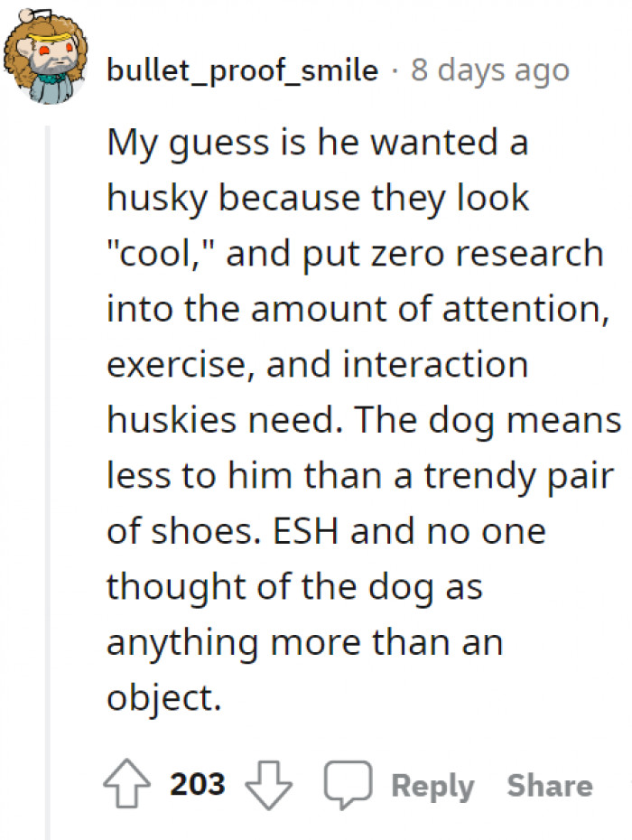Share this comment

tap(549, 786)
